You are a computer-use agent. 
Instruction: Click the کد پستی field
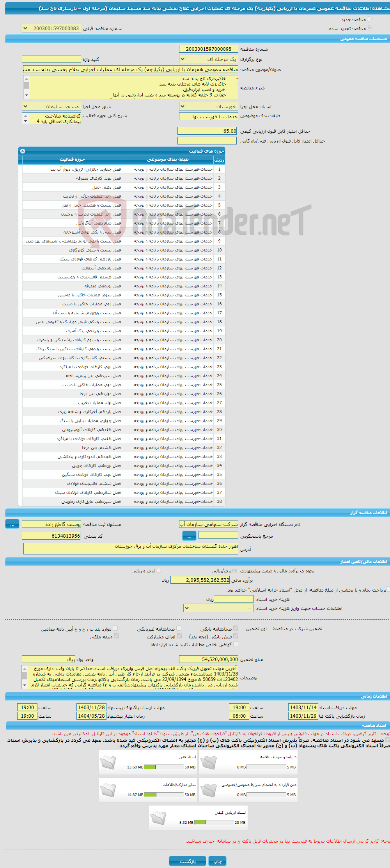click(51, 536)
